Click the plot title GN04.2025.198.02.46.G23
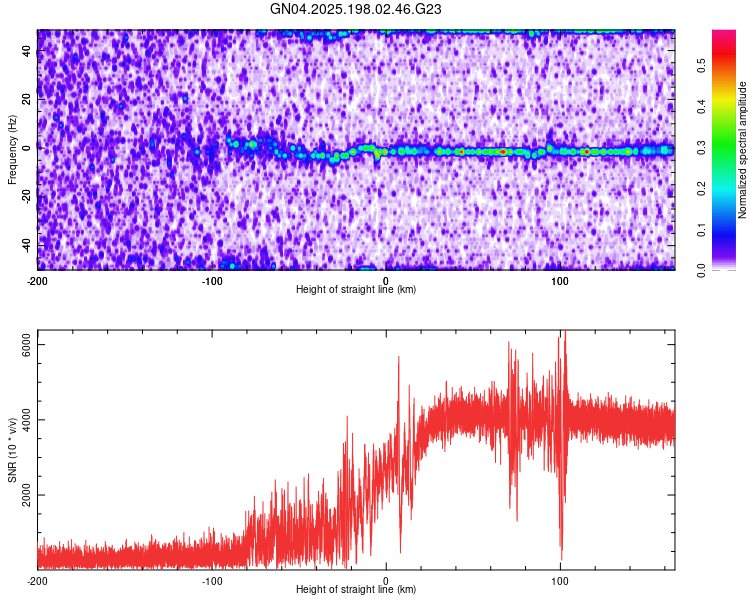 pos(355,9)
